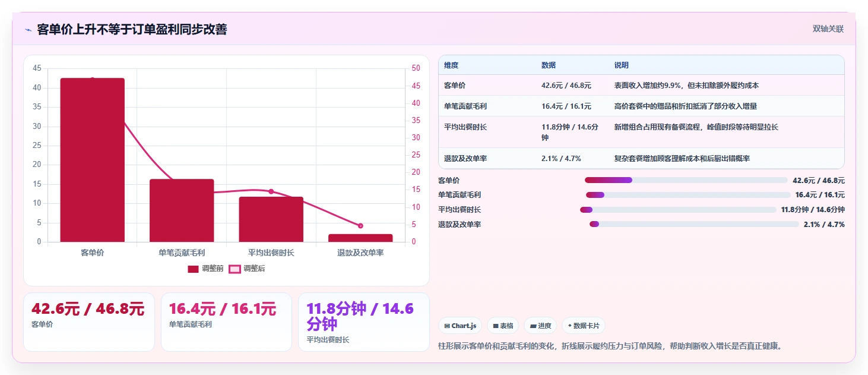Screen dimensions: 868x375
Task: Click the 退款及改单率 table row label
Action: pos(465,159)
